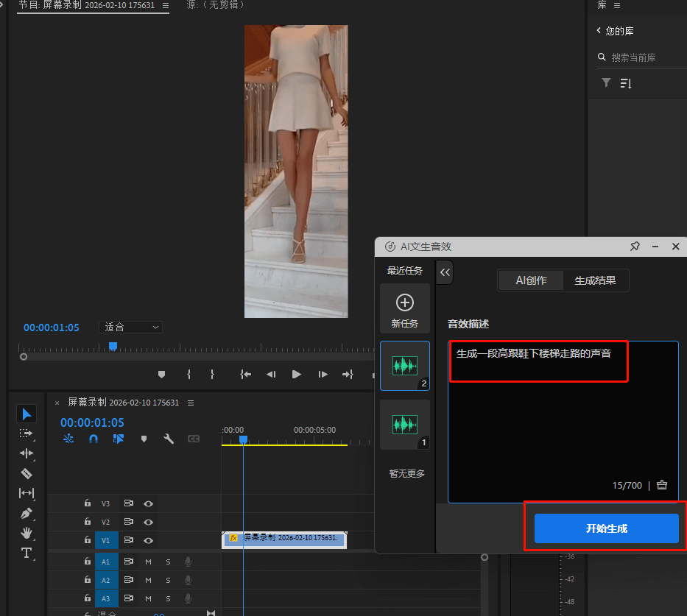
Task: Select the Track Select Forward tool
Action: [27, 433]
